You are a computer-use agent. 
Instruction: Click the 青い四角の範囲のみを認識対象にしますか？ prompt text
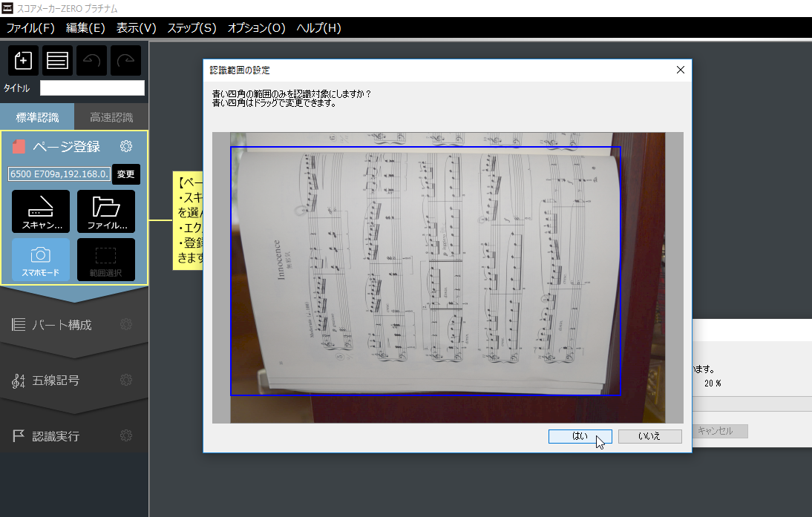[x=292, y=93]
